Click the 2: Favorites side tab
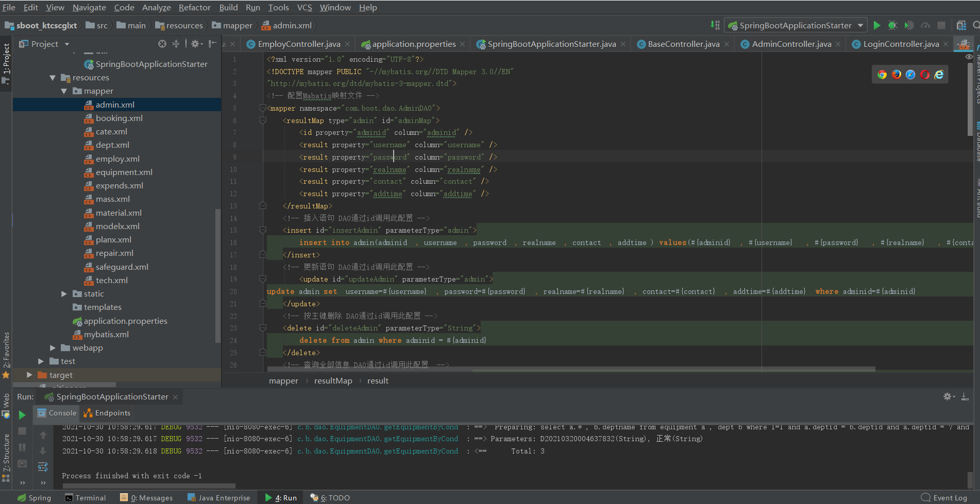The image size is (980, 504). tap(6, 355)
